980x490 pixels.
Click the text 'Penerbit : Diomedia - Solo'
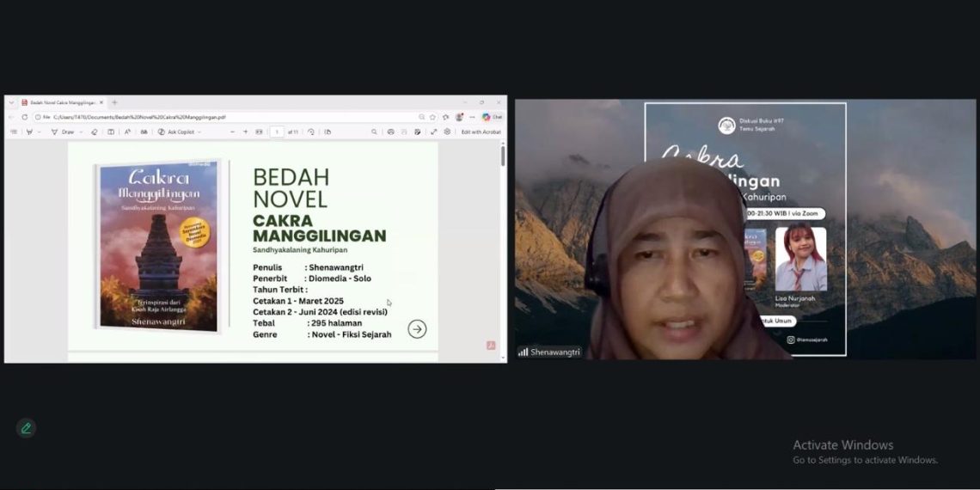(x=312, y=279)
